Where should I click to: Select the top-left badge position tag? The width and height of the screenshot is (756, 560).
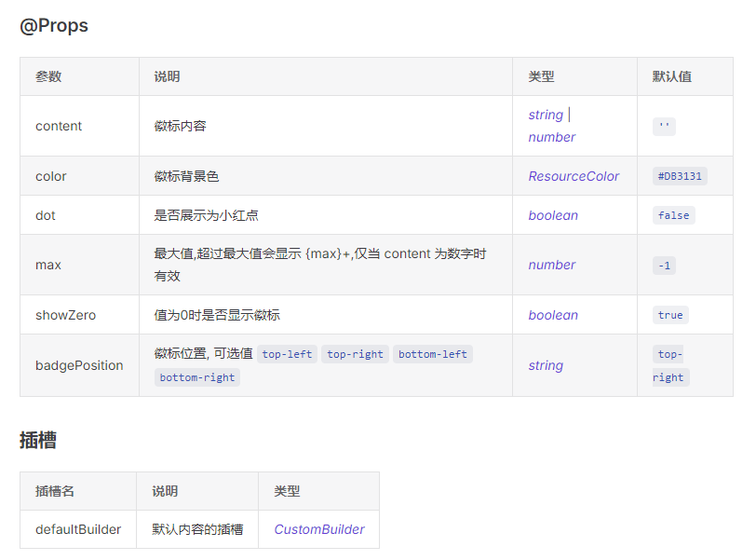click(x=287, y=354)
